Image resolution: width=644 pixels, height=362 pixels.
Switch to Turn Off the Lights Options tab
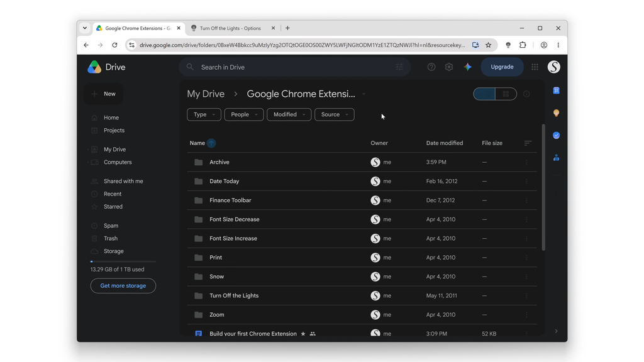click(233, 28)
